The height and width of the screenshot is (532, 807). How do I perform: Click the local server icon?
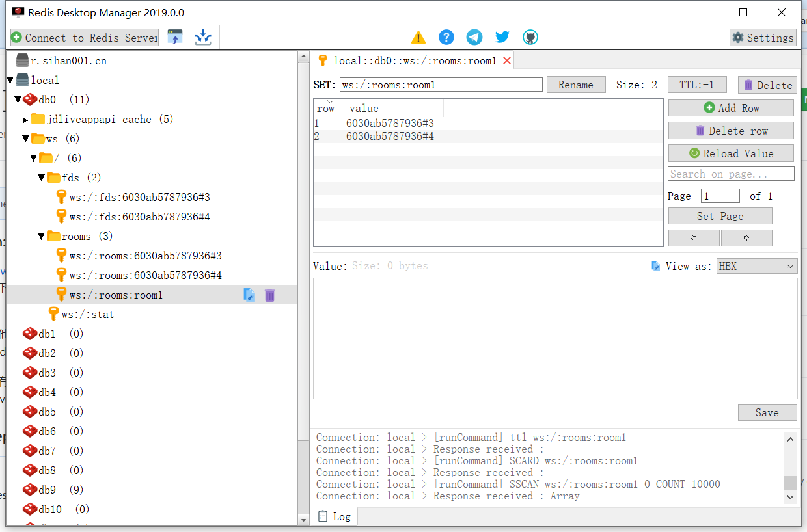click(23, 81)
